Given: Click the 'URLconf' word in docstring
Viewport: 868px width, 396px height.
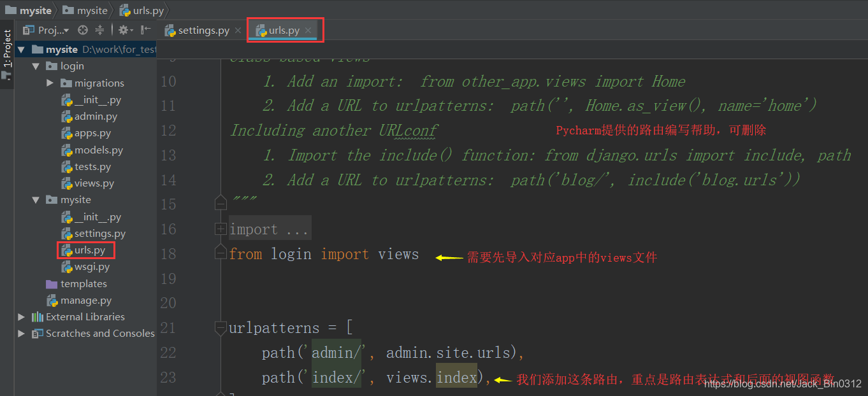Looking at the screenshot, I should (x=409, y=131).
